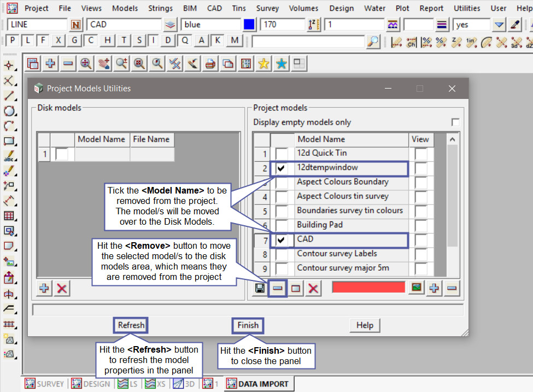This screenshot has height=392, width=533.
Task: Click the save disk icon under Project models
Action: coord(261,288)
